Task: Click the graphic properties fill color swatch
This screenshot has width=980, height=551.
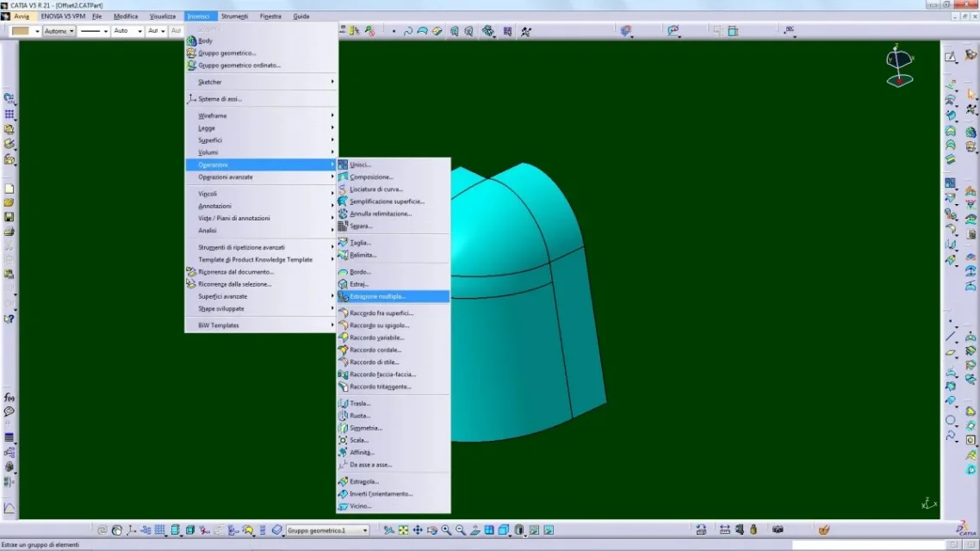Action: [x=21, y=31]
